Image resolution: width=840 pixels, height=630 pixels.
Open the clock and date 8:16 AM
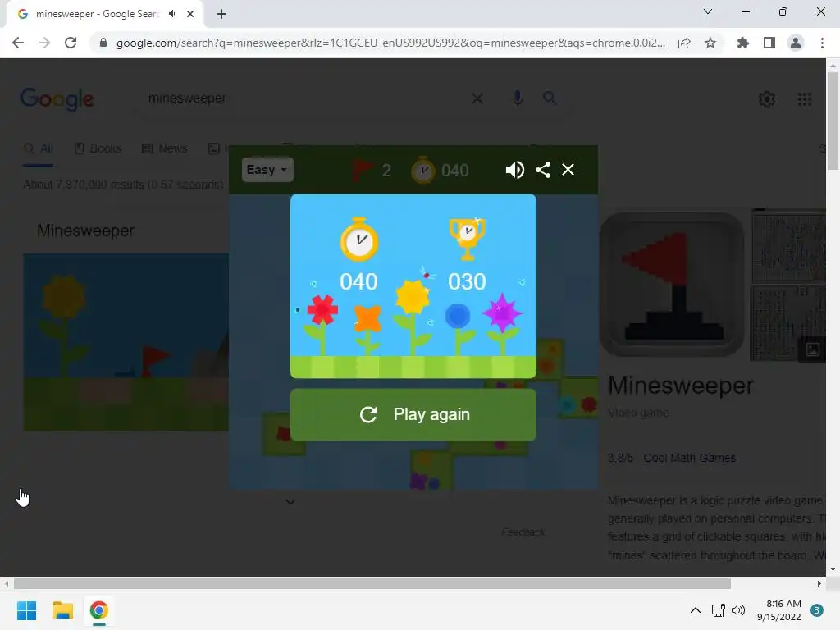click(x=779, y=610)
